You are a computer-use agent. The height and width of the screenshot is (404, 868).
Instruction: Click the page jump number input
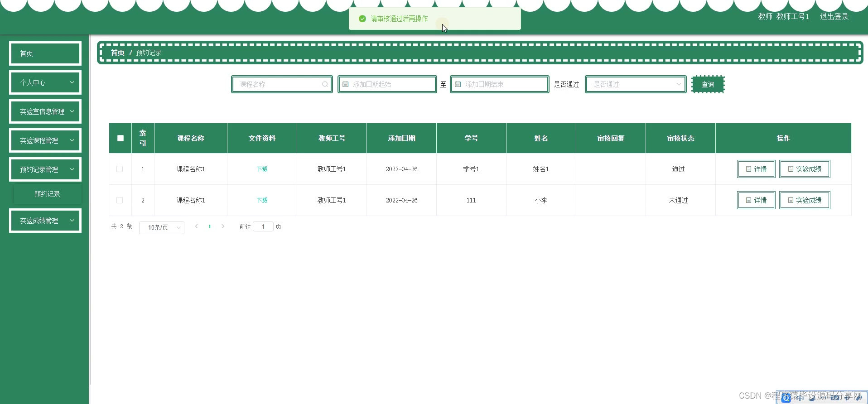point(263,226)
